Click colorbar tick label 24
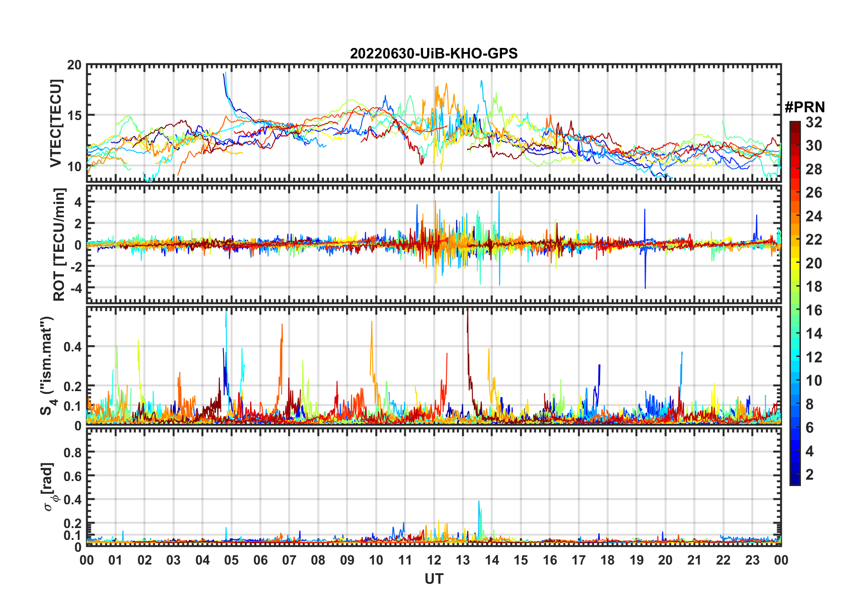 click(814, 216)
